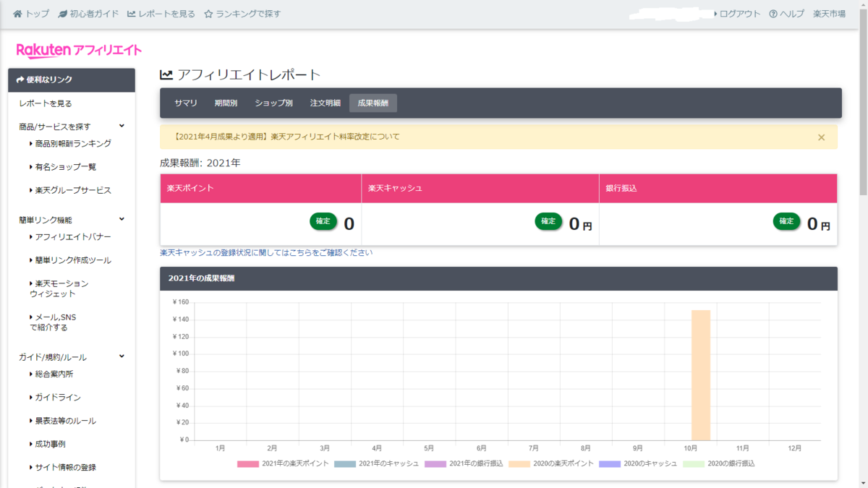Open ガイドライン in sidebar
Screen dimensions: 868x488
[58, 398]
